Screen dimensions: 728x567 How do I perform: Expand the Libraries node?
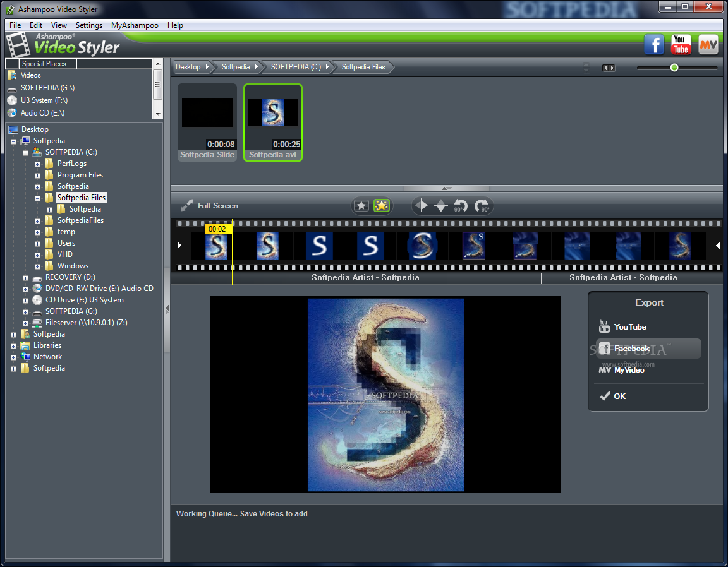(x=13, y=346)
